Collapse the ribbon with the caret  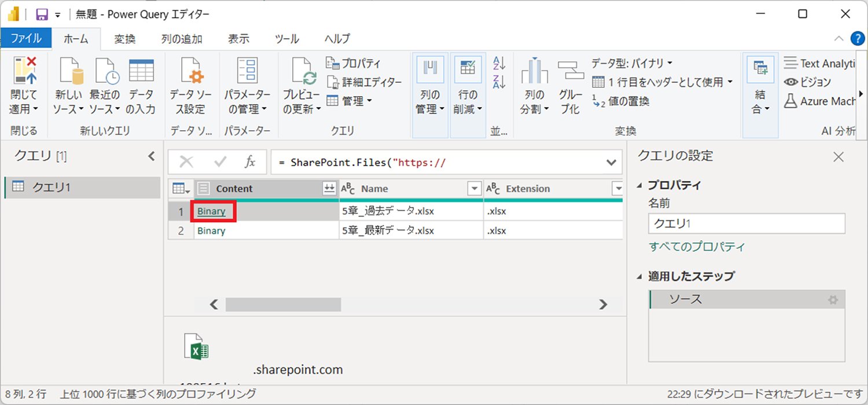[x=838, y=39]
